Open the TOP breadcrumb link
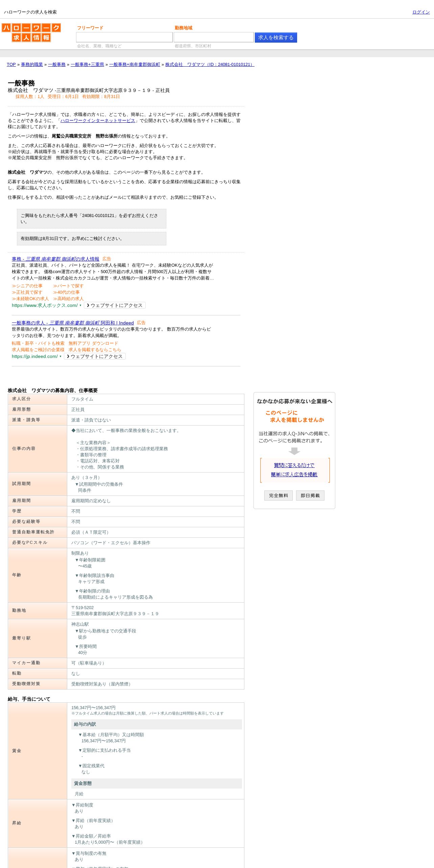 pos(11,65)
